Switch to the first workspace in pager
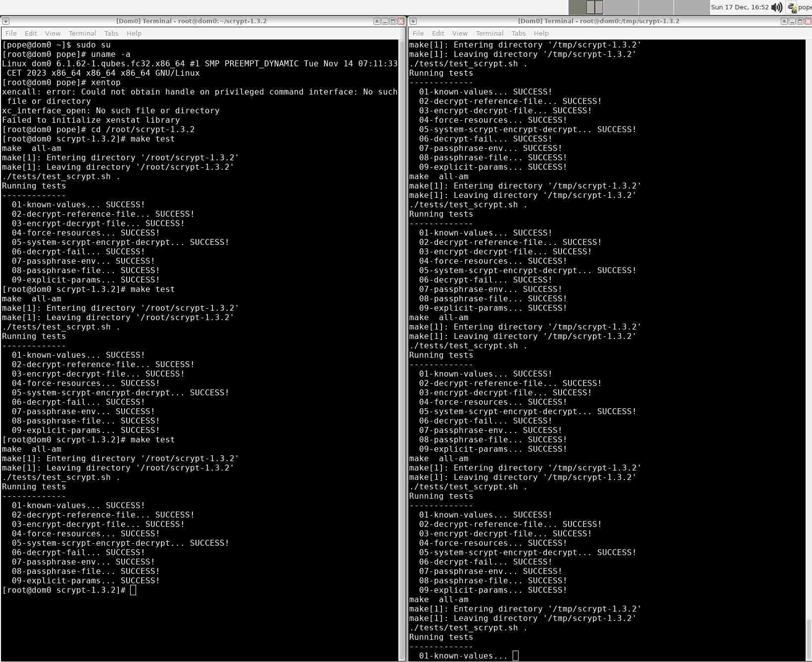This screenshot has height=662, width=812. [x=586, y=7]
